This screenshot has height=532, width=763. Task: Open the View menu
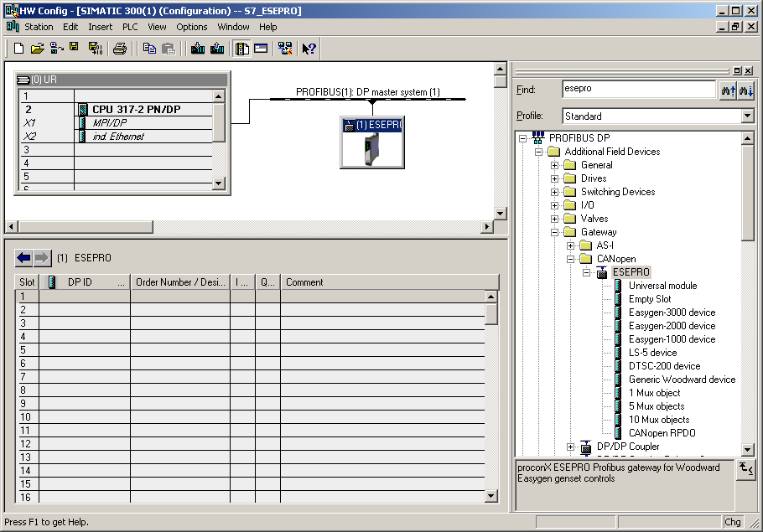click(157, 27)
